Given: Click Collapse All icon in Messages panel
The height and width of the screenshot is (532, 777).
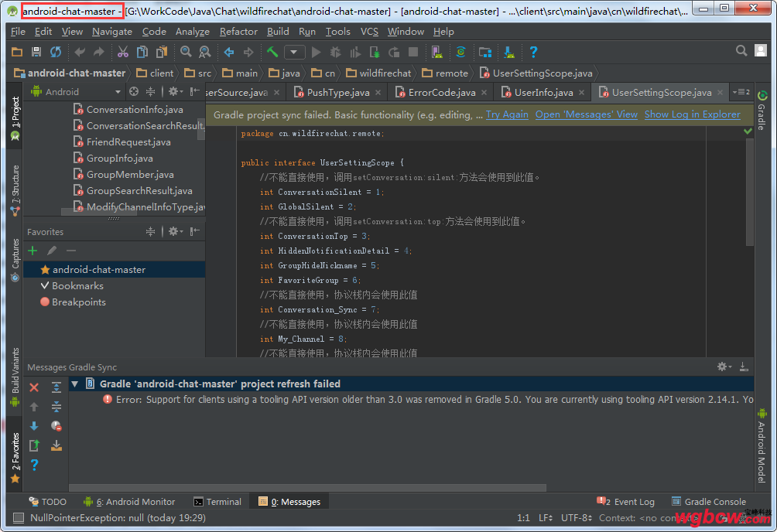Looking at the screenshot, I should point(56,407).
